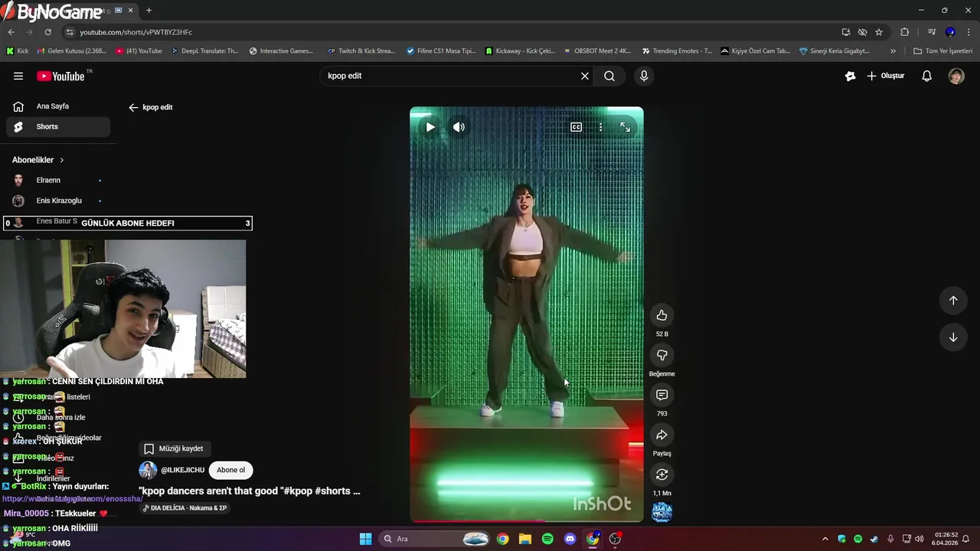Open the Windows Start menu
This screenshot has height=551, width=980.
(365, 539)
